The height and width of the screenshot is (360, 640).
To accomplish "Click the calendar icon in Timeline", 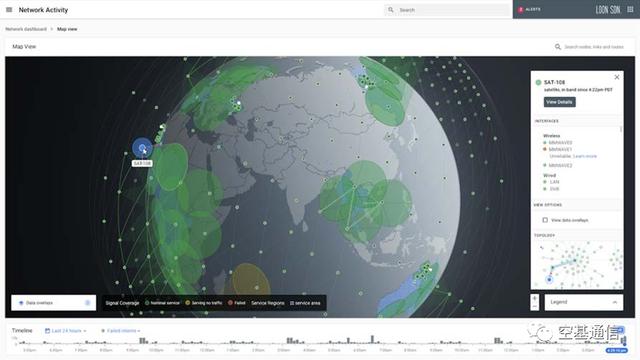I will (47, 331).
